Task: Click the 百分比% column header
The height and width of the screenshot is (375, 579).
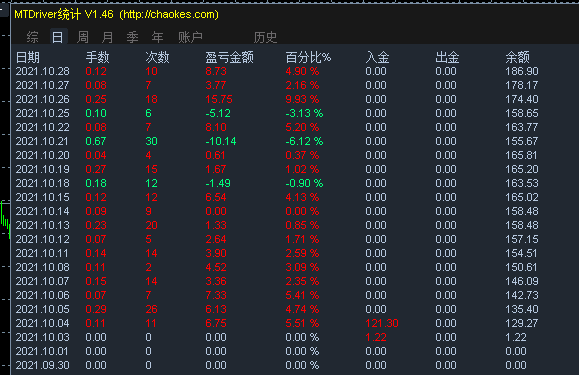Action: [x=308, y=57]
